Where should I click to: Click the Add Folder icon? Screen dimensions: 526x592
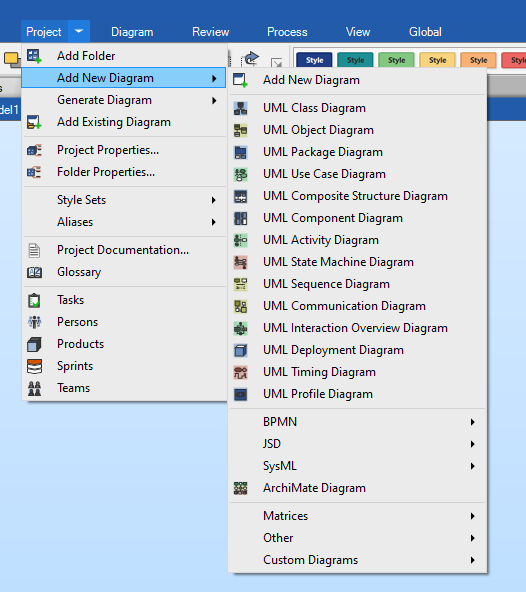(34, 56)
